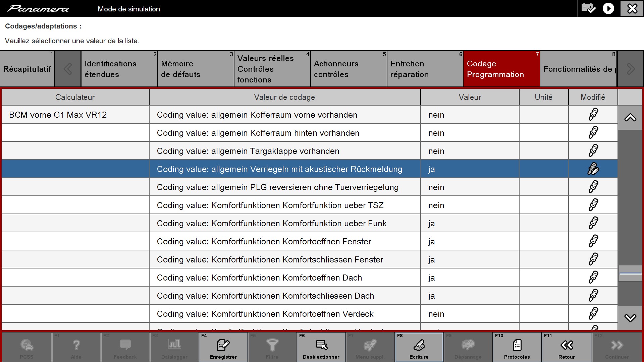The width and height of the screenshot is (644, 362).
Task: Click the edit icon for the Komfortschliessen Dach row
Action: [x=593, y=296]
